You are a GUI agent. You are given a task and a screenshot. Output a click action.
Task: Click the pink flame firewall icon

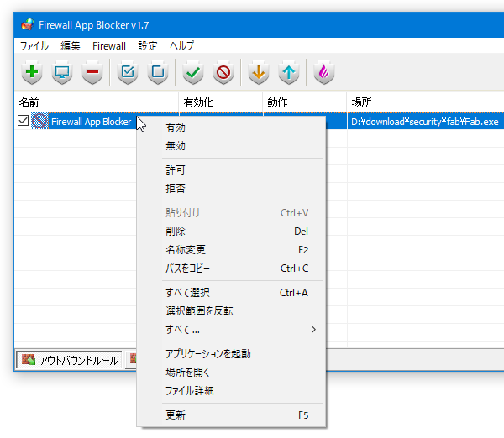pos(324,72)
